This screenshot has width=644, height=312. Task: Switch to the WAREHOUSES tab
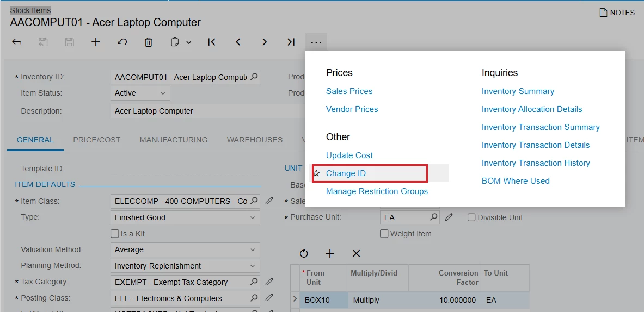point(255,140)
